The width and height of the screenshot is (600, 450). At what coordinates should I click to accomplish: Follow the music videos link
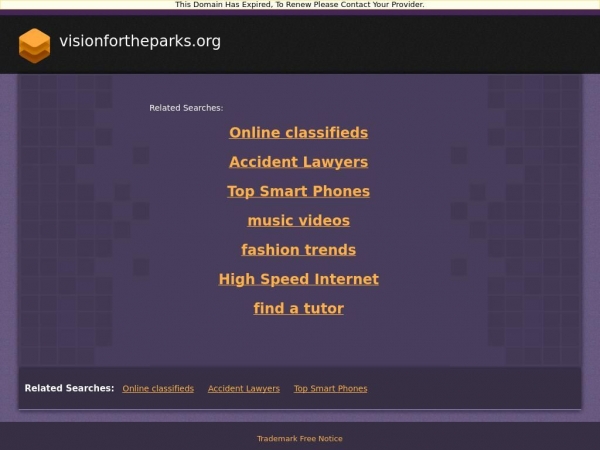tap(298, 220)
